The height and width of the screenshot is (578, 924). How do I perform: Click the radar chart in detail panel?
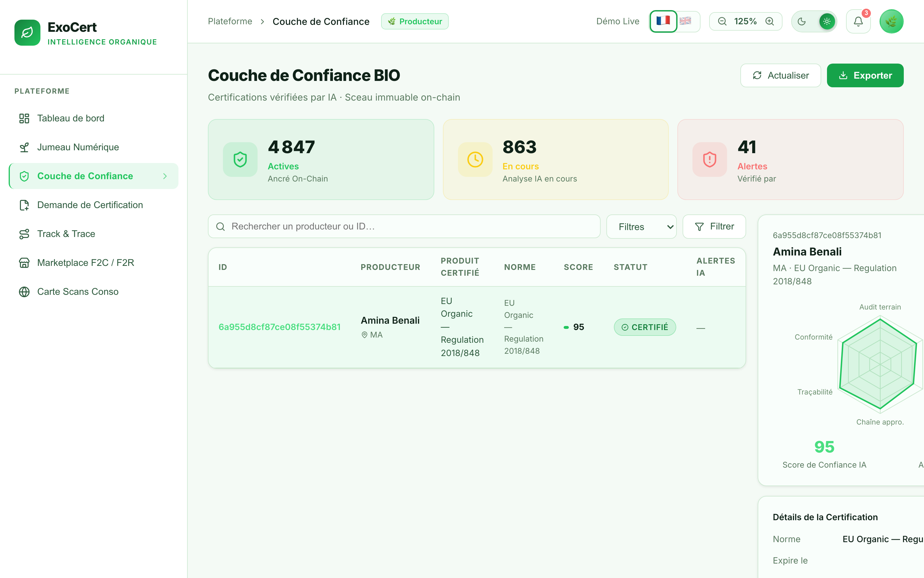[880, 364]
